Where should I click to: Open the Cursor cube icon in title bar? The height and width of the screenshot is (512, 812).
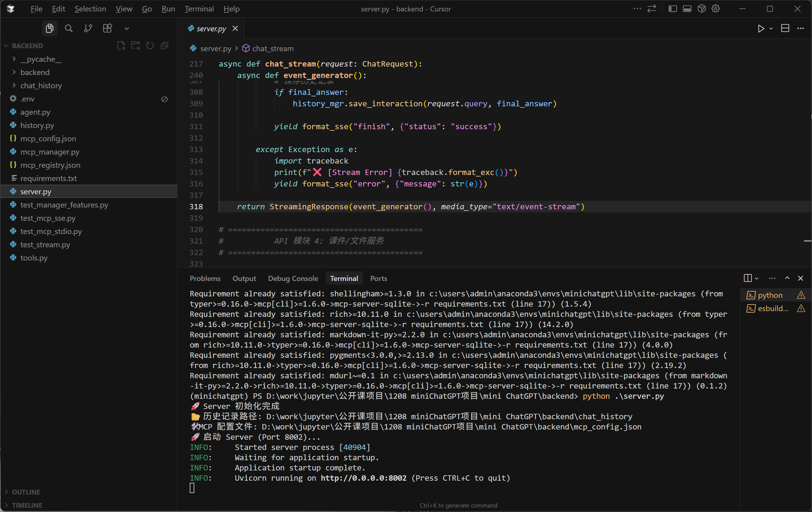click(x=701, y=9)
